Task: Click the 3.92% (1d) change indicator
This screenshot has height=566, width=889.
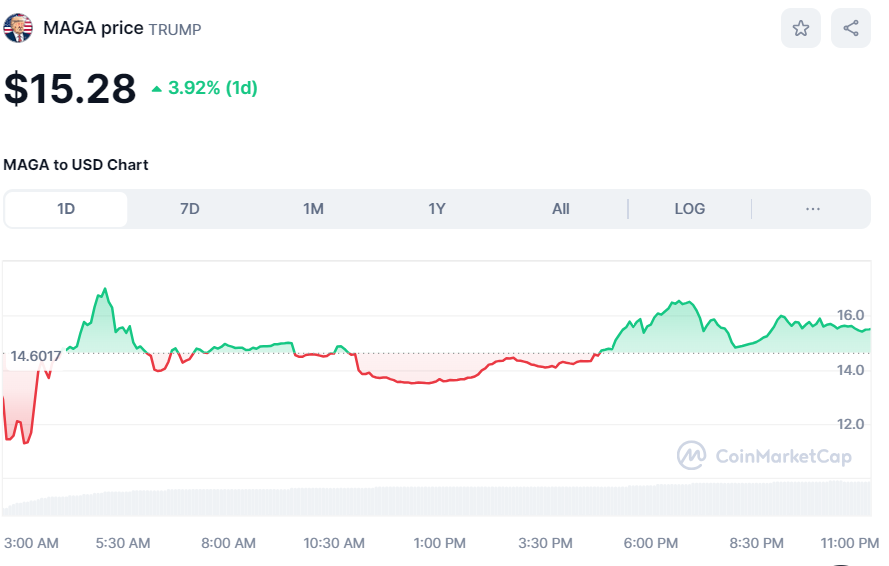Action: 205,88
